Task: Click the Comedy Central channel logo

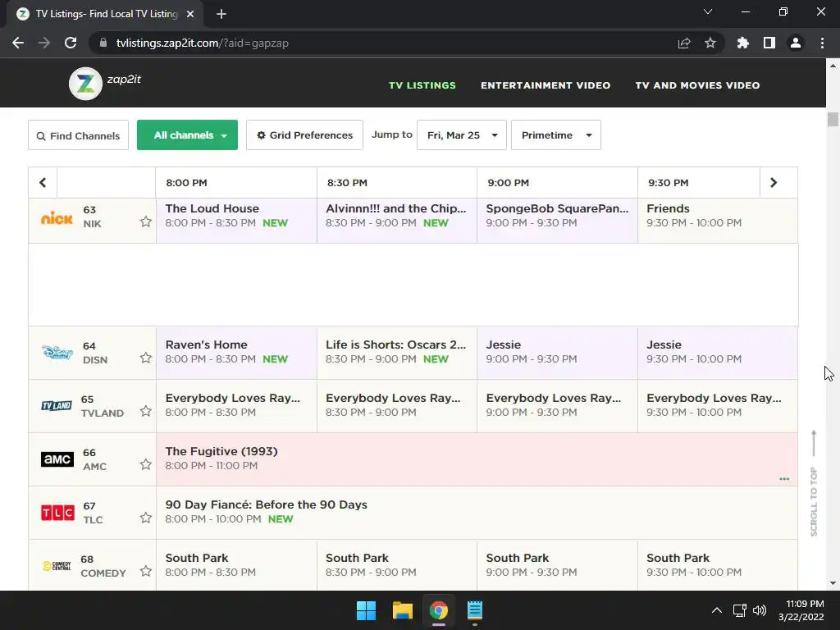Action: point(57,566)
